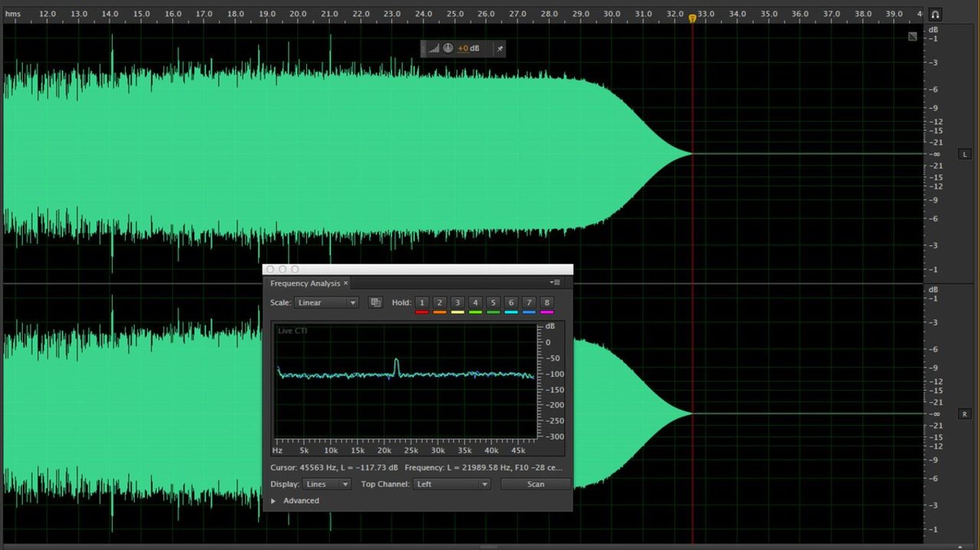Click the copy graph data icon
980x550 pixels.
(375, 303)
